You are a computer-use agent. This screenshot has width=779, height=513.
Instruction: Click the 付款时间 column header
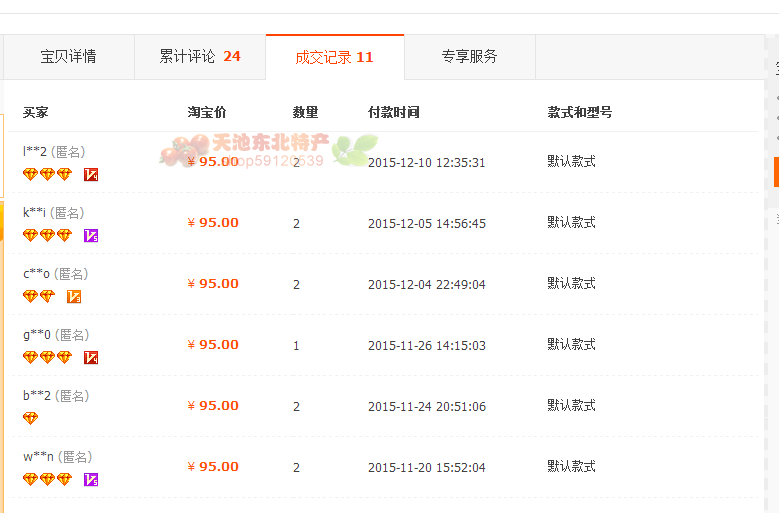(x=393, y=112)
